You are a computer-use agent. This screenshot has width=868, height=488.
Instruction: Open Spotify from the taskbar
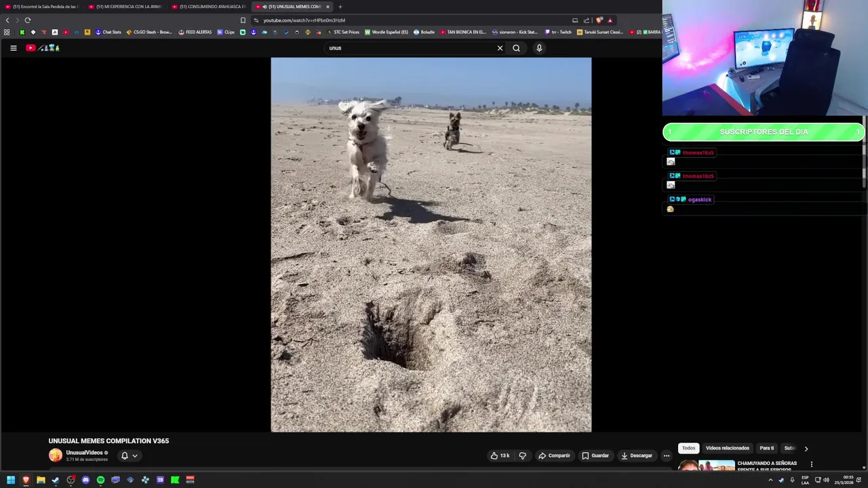100,480
